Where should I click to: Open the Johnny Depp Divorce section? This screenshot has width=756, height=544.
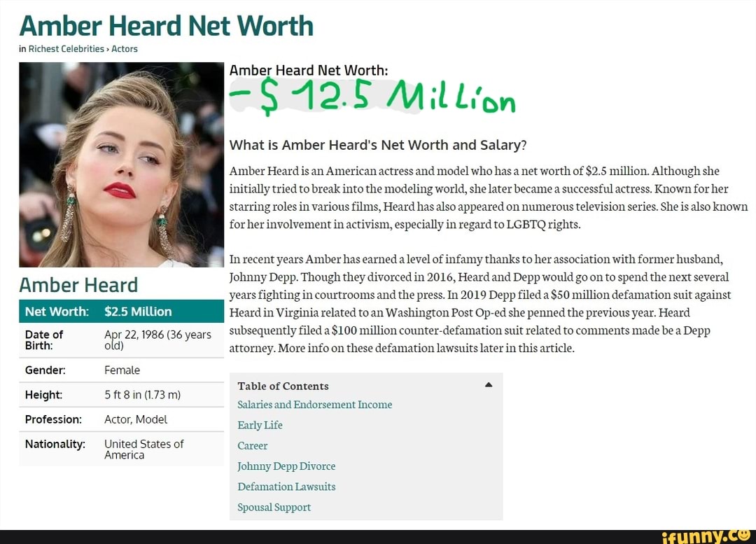pyautogui.click(x=286, y=466)
